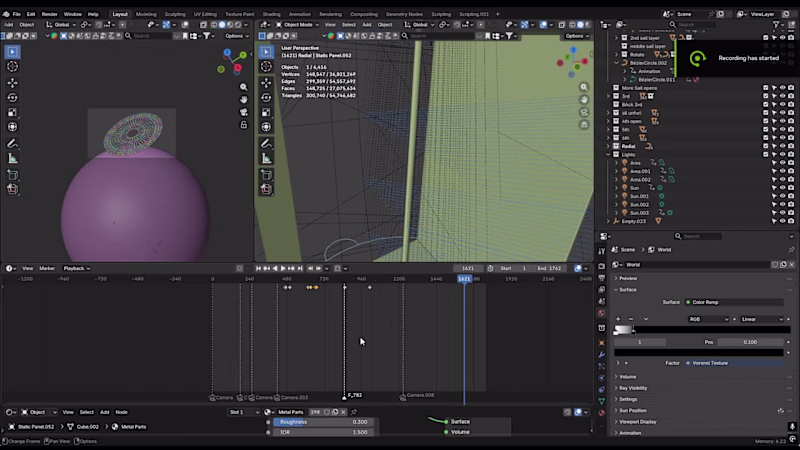Activate the Annotate pencil tool

coord(12,144)
